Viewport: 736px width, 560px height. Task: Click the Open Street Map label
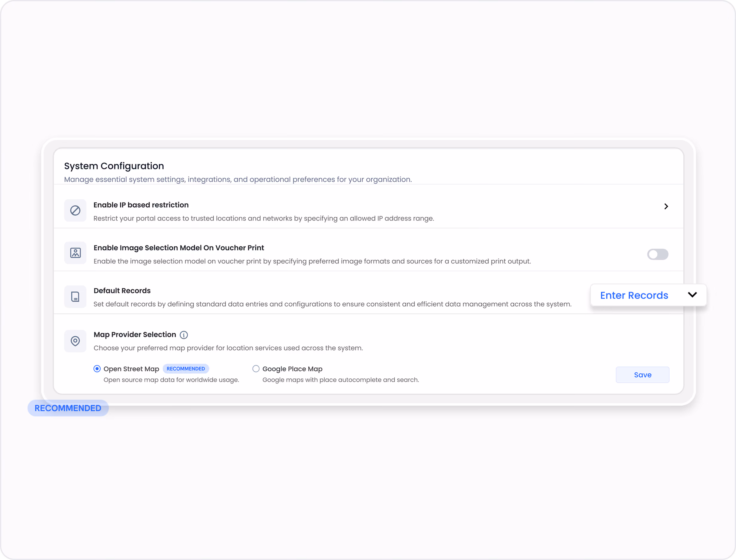131,369
